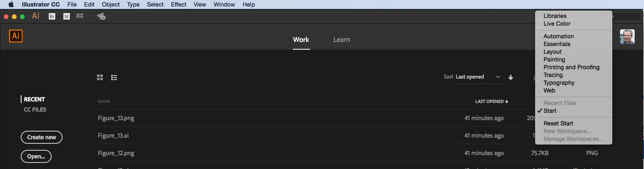This screenshot has height=169, width=644.
Task: Open the Type menu
Action: pyautogui.click(x=133, y=4)
